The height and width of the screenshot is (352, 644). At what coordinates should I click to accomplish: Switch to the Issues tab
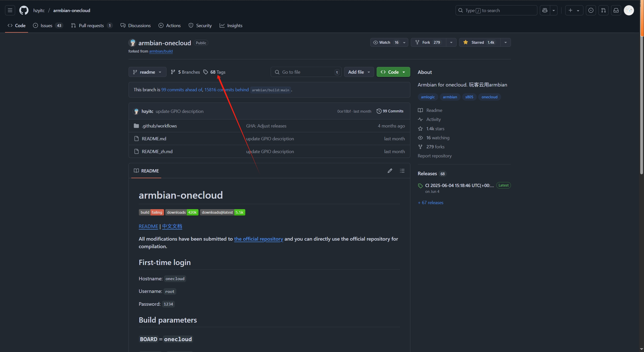pyautogui.click(x=48, y=25)
